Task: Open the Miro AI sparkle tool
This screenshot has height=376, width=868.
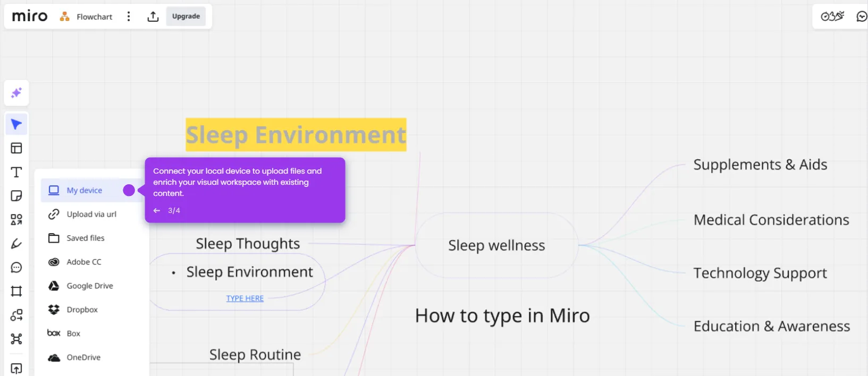Action: coord(16,93)
